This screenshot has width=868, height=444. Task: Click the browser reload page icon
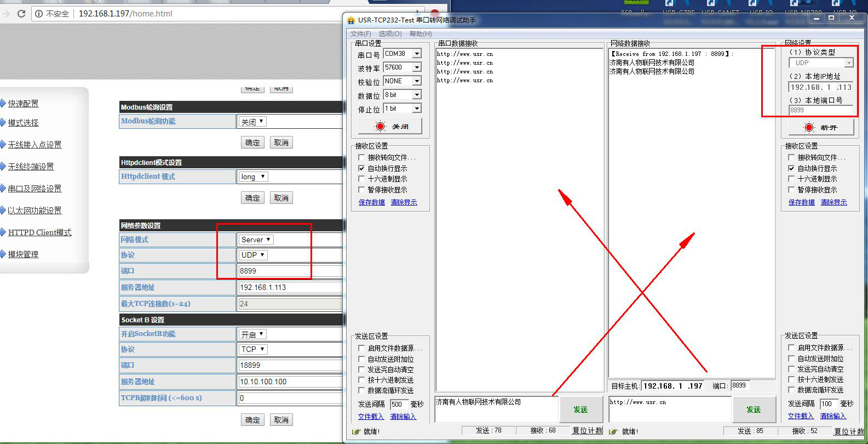(21, 14)
